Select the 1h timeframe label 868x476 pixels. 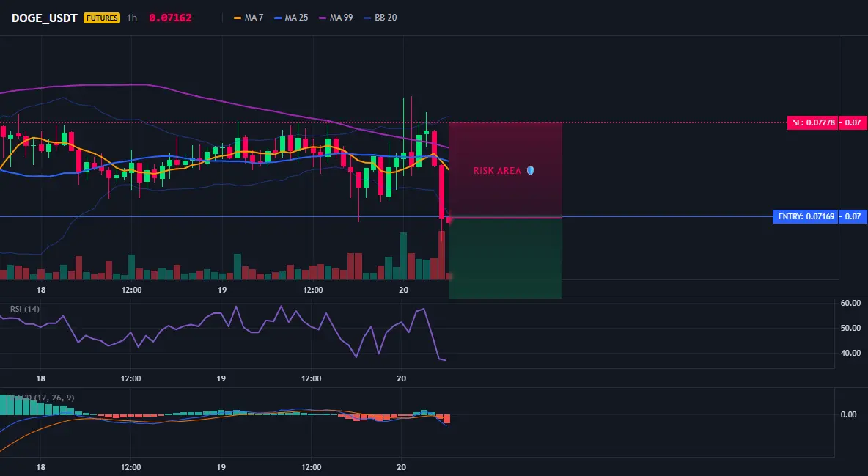[132, 18]
